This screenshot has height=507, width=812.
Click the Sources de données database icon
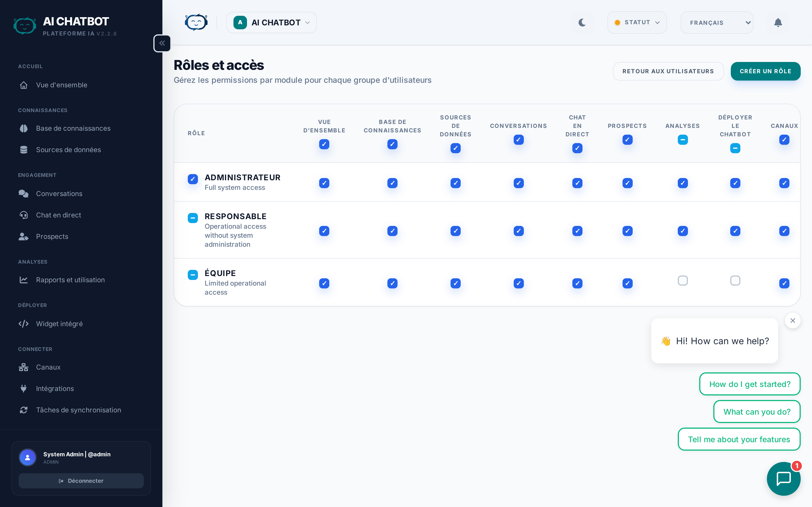coord(23,150)
